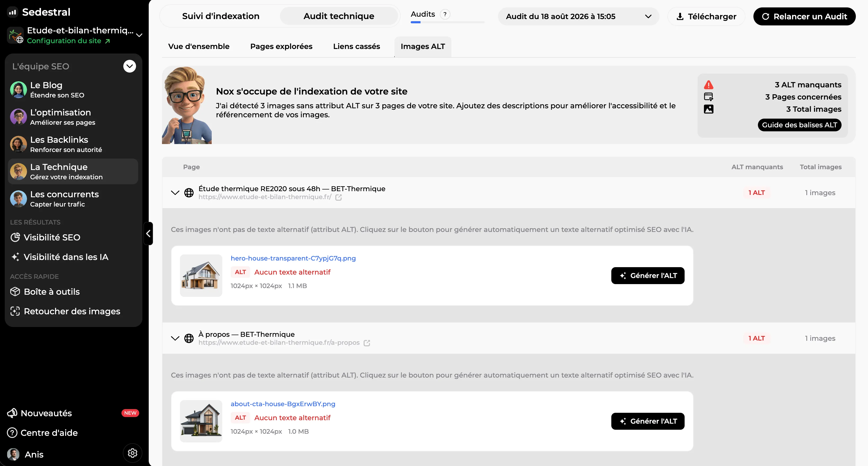Image resolution: width=868 pixels, height=466 pixels.
Task: Open Le Blog team member
Action: 73,90
